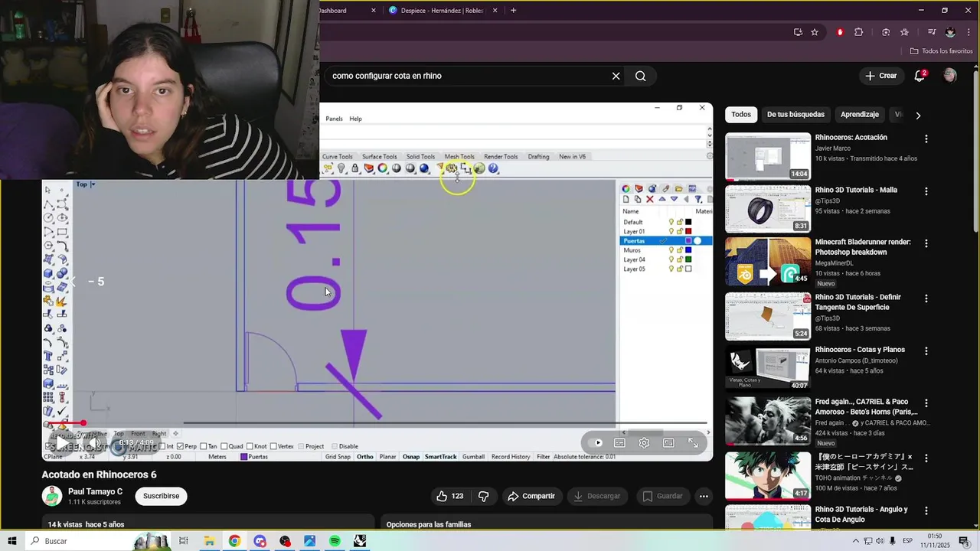980x551 pixels.
Task: Toggle Vertex osnap checkbox
Action: click(x=273, y=446)
